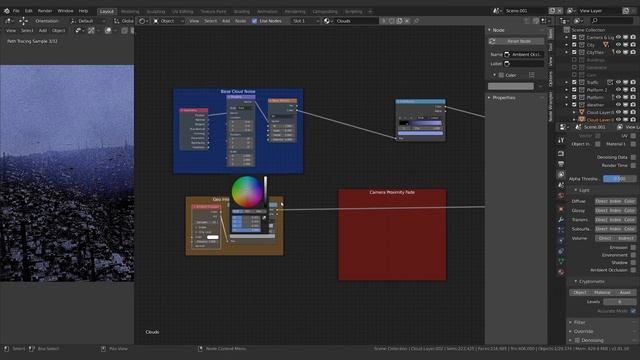Enable the Emission pass checkbox

633,247
